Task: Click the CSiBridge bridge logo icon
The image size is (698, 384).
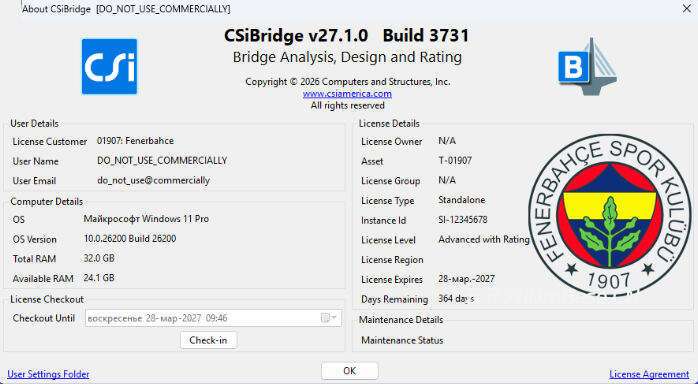Action: click(588, 66)
